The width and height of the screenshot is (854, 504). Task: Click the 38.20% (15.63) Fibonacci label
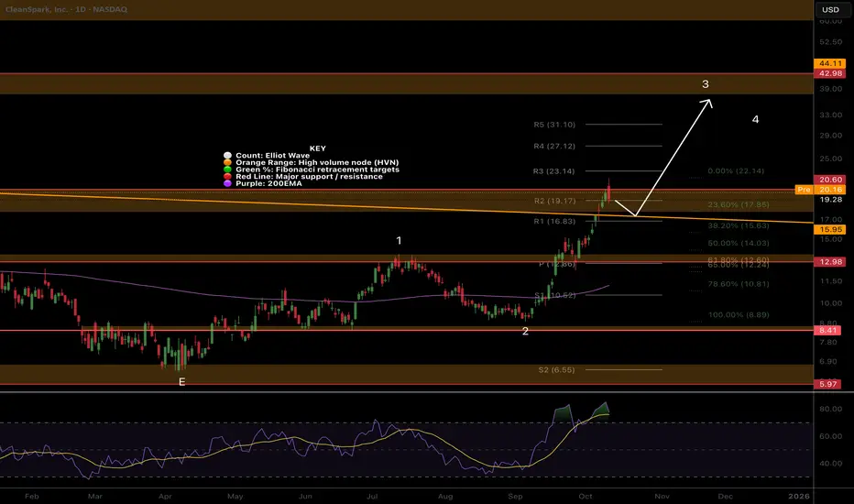coord(739,225)
